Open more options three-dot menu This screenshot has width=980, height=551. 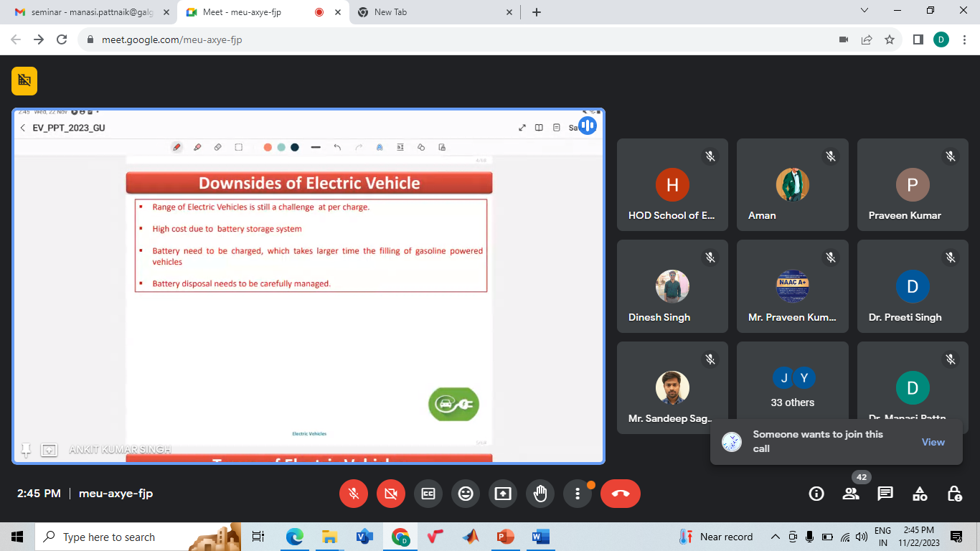tap(578, 494)
